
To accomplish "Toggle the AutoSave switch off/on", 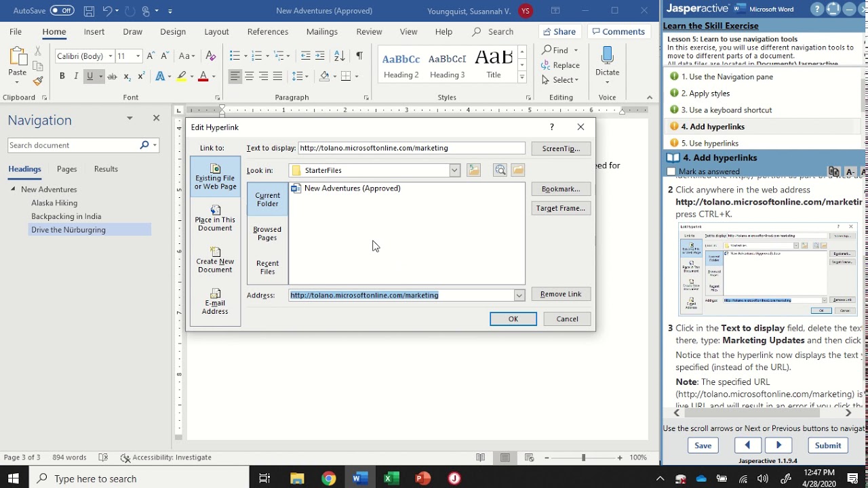I will click(x=62, y=11).
